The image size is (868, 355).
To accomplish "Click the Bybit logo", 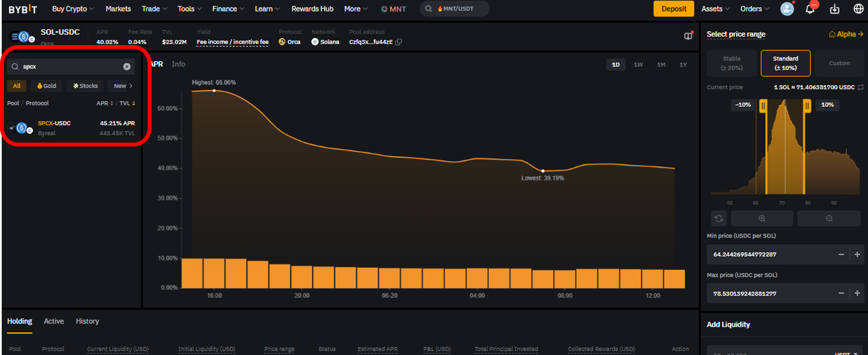I will 23,9.
